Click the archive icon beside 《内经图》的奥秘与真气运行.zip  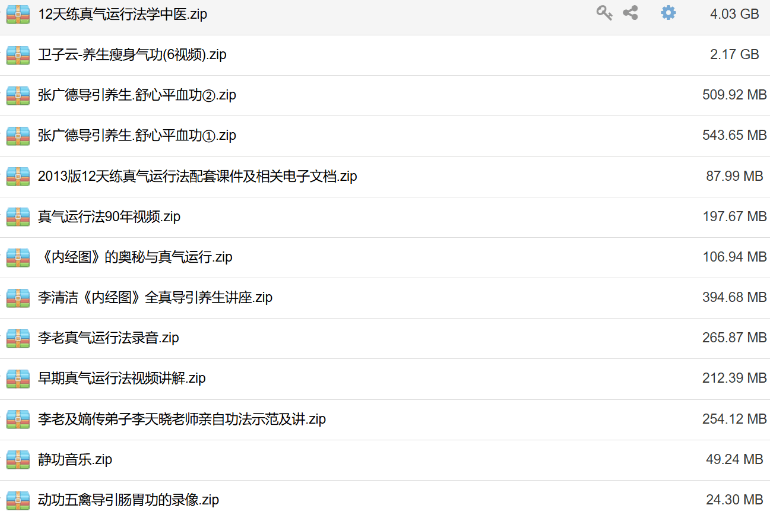pyautogui.click(x=18, y=257)
